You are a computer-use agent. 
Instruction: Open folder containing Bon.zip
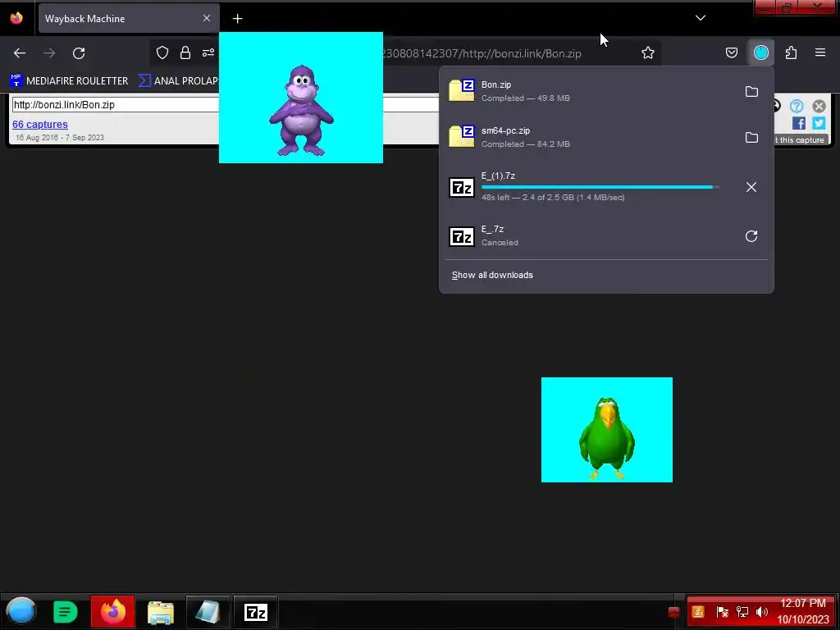[x=751, y=92]
